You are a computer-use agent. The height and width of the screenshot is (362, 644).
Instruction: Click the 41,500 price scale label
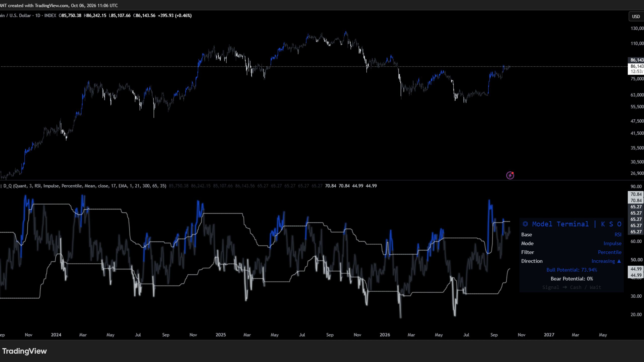(x=637, y=133)
